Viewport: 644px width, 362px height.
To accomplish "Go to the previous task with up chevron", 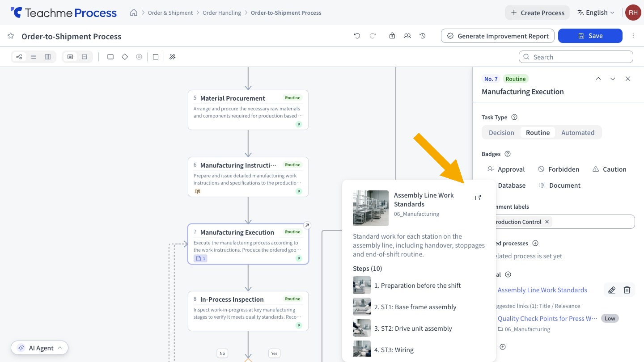I will click(598, 79).
